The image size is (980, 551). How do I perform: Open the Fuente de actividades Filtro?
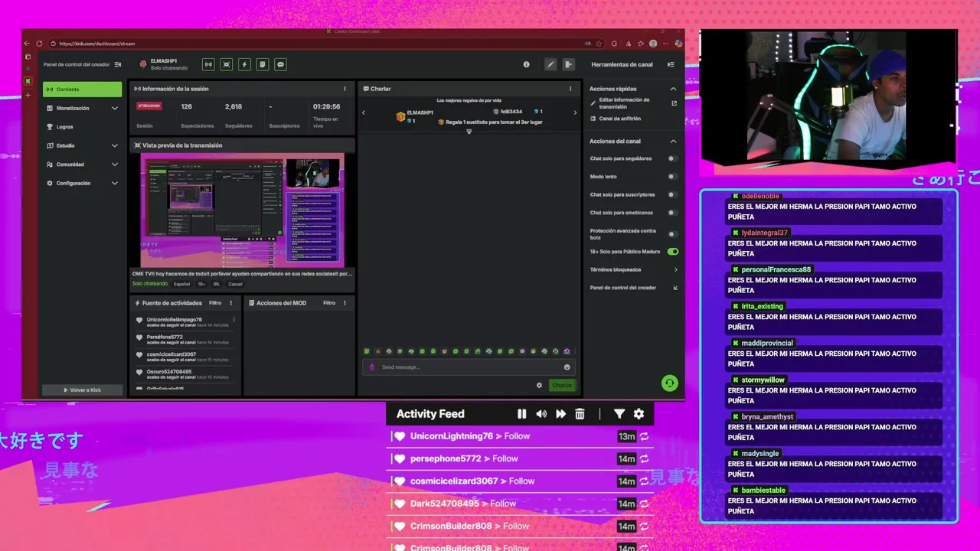215,303
